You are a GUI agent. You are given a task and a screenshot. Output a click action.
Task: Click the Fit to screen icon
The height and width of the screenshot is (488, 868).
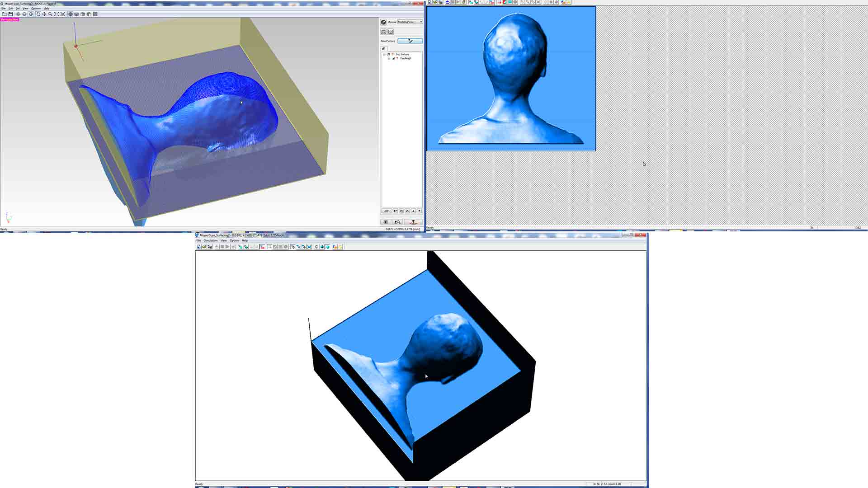click(57, 14)
